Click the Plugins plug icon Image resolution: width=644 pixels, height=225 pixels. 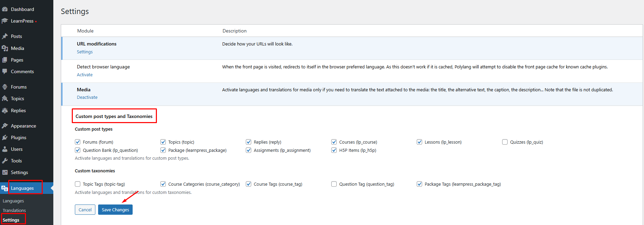[5, 137]
